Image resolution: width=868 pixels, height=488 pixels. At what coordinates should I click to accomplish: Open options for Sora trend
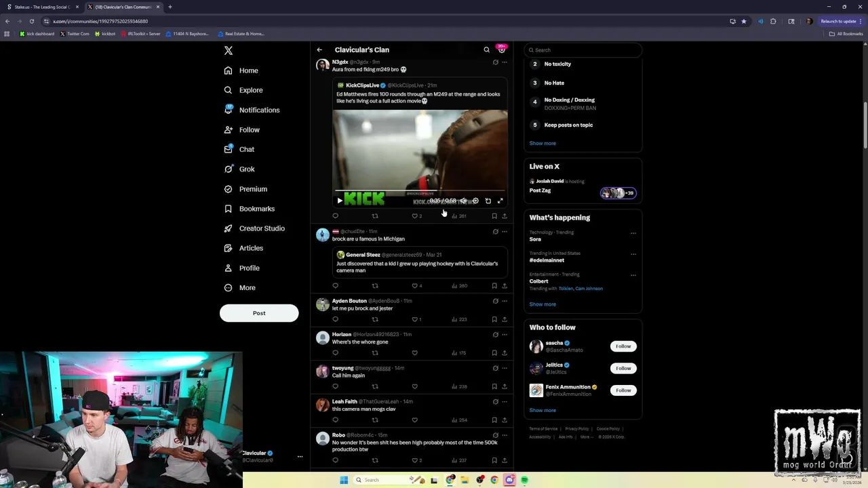click(x=633, y=233)
